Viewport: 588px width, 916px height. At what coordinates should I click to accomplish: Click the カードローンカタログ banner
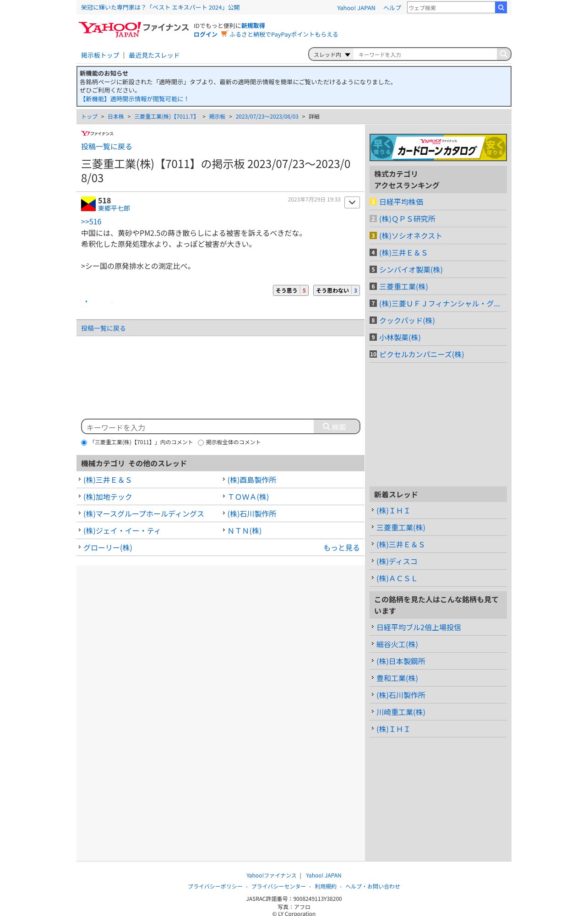tap(438, 147)
